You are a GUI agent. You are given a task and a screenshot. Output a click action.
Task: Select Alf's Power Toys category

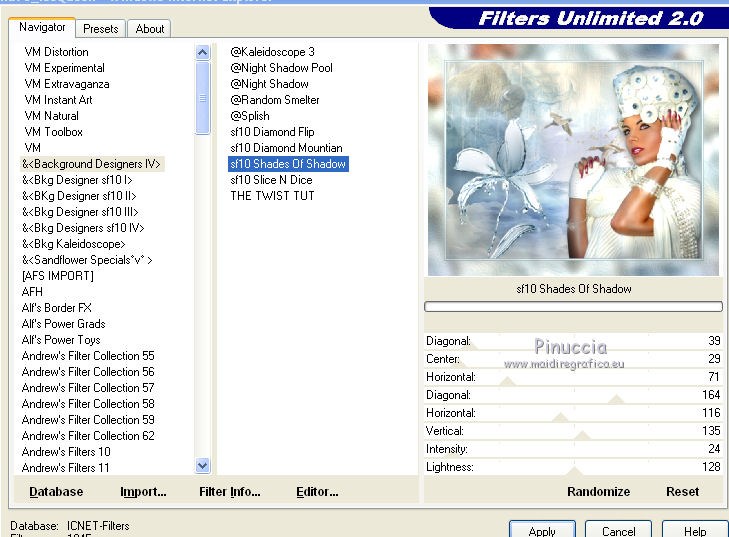point(61,340)
